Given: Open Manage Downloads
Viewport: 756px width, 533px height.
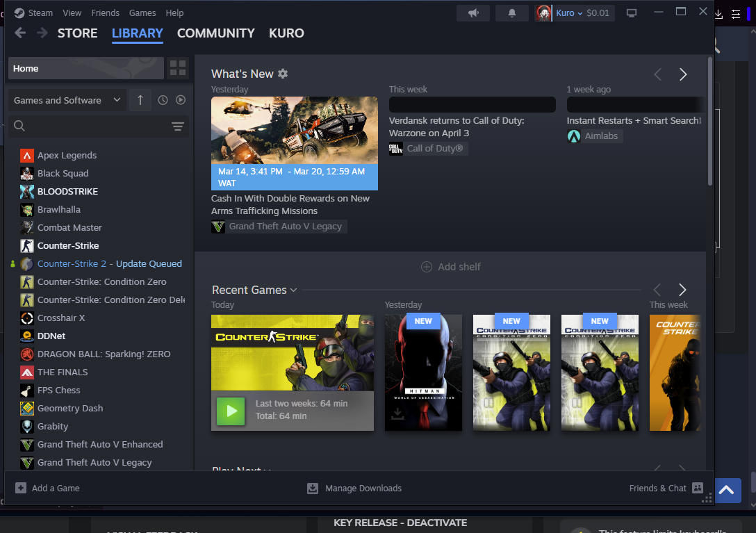Looking at the screenshot, I should pyautogui.click(x=354, y=488).
